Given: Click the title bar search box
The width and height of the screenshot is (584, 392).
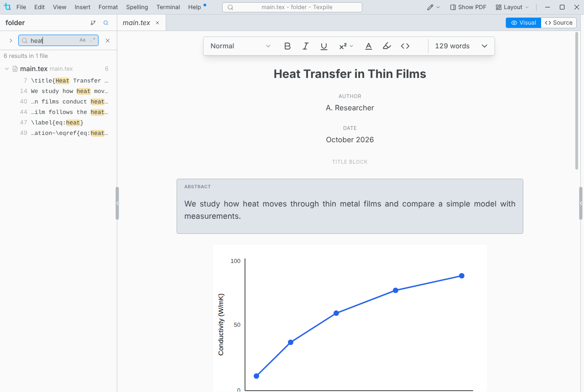Looking at the screenshot, I should (292, 7).
